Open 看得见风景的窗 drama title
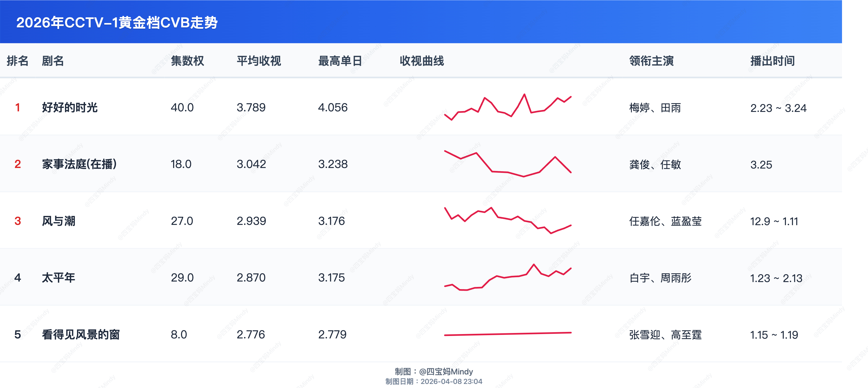The height and width of the screenshot is (388, 868). [x=80, y=334]
